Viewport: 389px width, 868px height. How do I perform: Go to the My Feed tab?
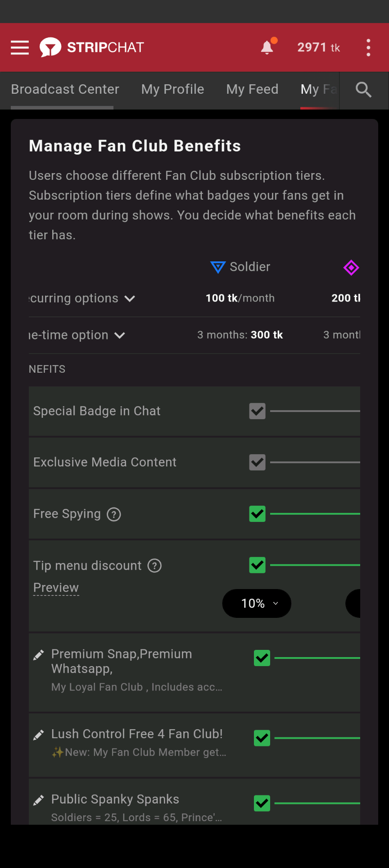tap(252, 89)
